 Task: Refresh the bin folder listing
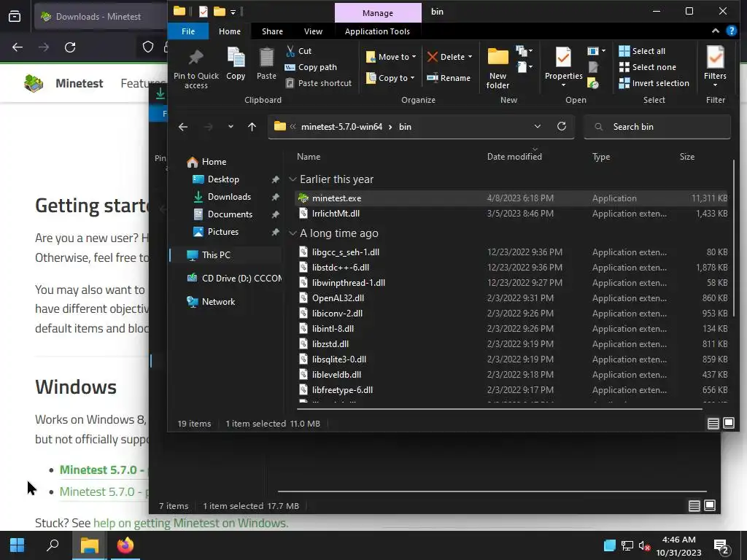[x=562, y=126]
